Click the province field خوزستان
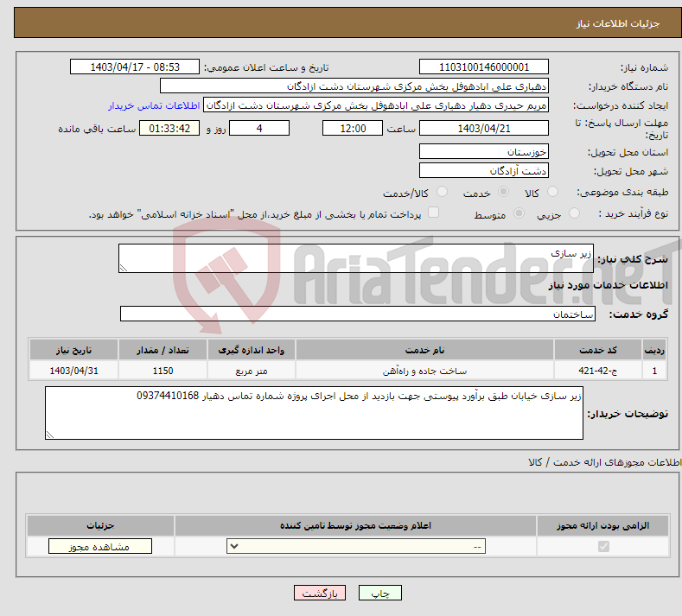Image resolution: width=682 pixels, height=616 pixels. 484,152
